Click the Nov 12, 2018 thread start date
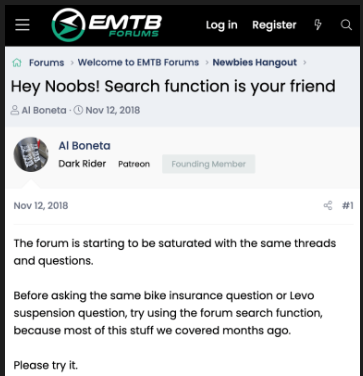Image resolution: width=363 pixels, height=376 pixels. (x=113, y=110)
